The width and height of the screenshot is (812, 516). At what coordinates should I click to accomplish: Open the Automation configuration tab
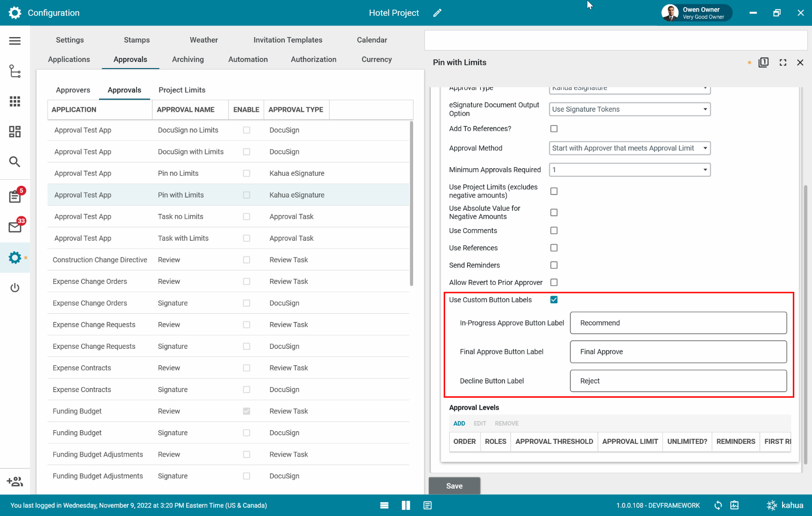[248, 59]
